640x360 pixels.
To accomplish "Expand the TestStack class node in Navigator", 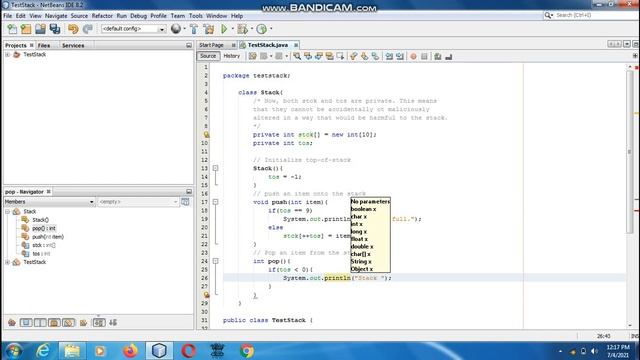I will pyautogui.click(x=7, y=262).
